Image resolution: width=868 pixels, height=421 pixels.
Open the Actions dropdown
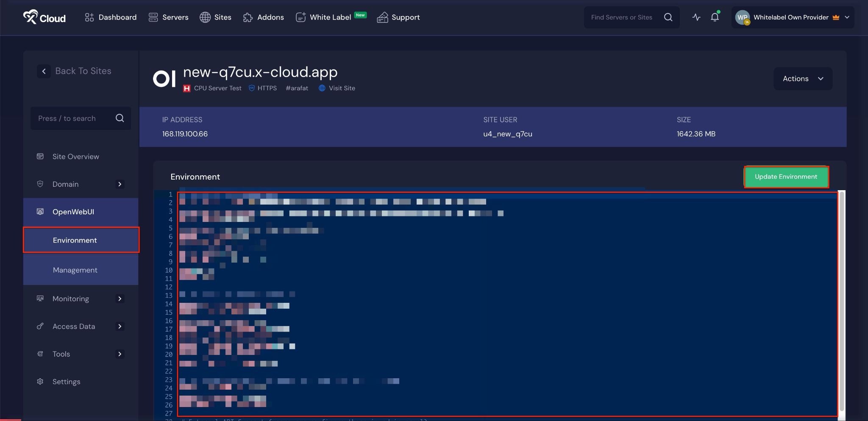pyautogui.click(x=803, y=79)
